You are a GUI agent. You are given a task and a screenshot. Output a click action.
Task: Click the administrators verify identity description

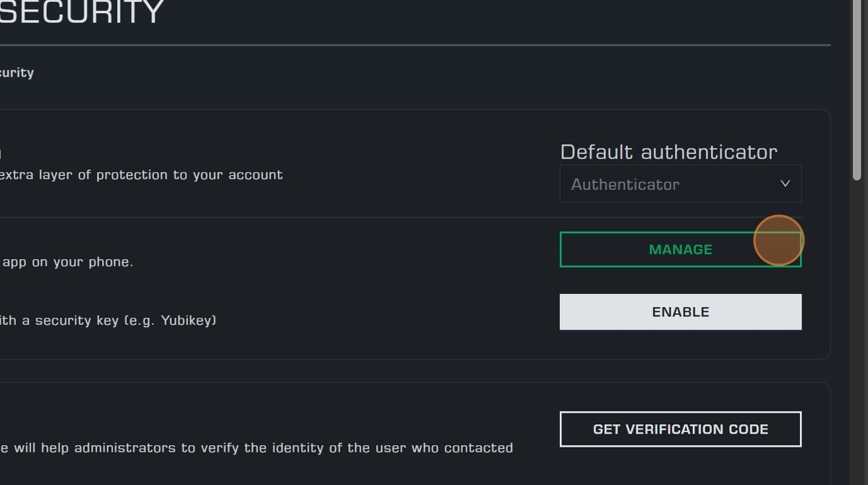[x=257, y=448]
